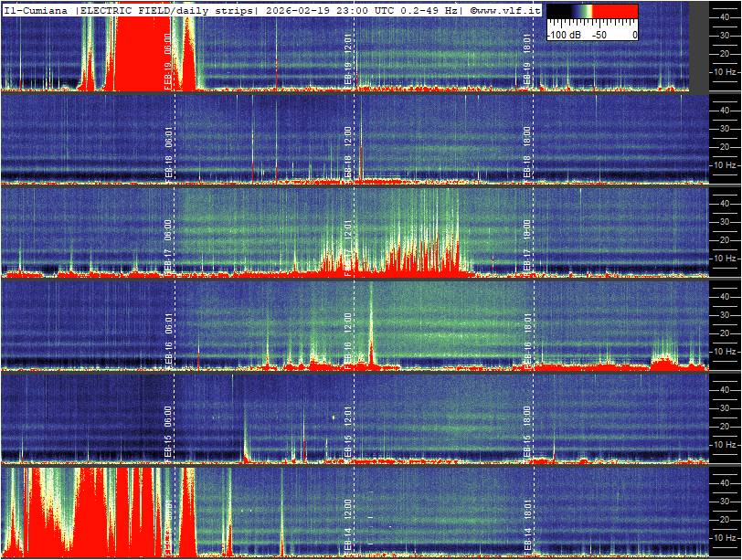Click the gray blank area ending top strip
This screenshot has height=560, width=742.
[x=699, y=46]
